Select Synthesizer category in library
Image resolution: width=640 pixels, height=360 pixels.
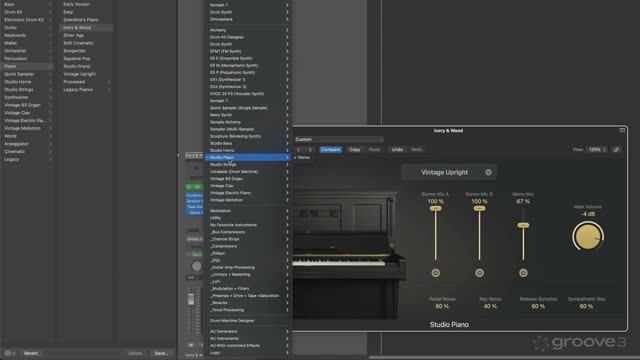tap(27, 97)
